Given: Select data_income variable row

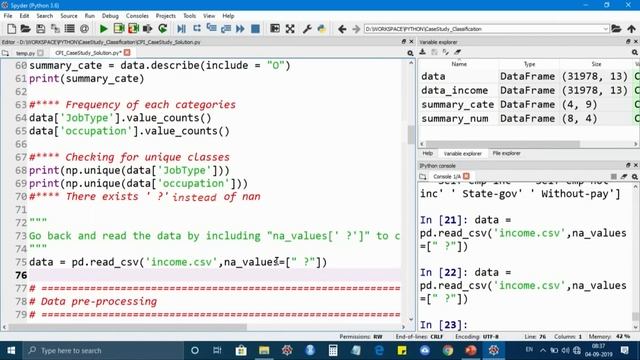Looking at the screenshot, I should [x=529, y=90].
